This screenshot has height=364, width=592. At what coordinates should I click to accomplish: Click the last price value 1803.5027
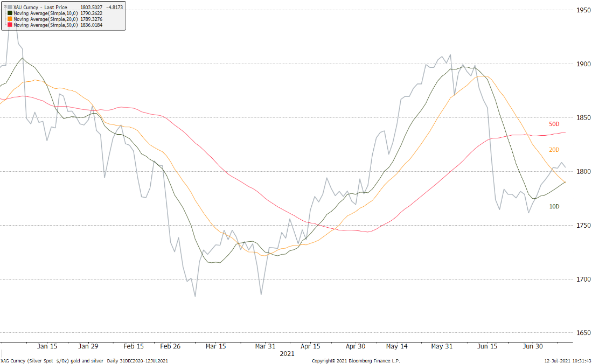point(90,7)
